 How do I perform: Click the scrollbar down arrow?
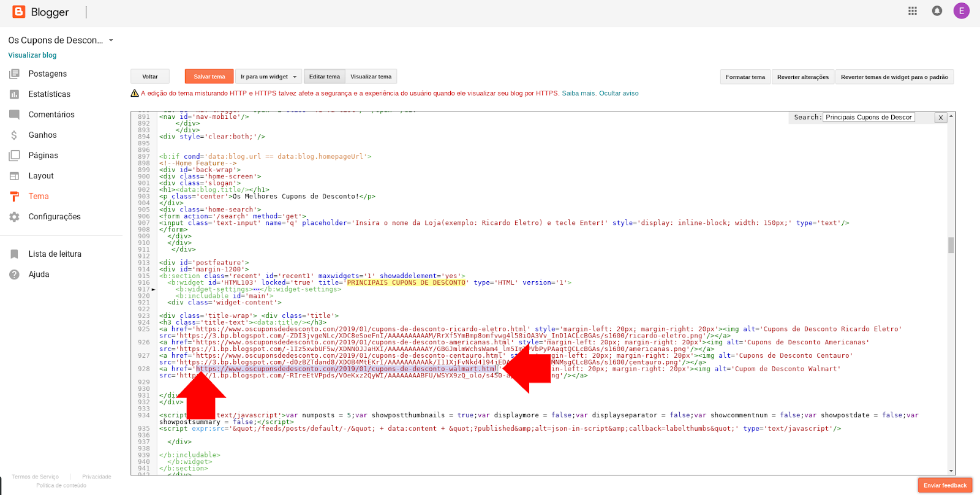click(951, 471)
